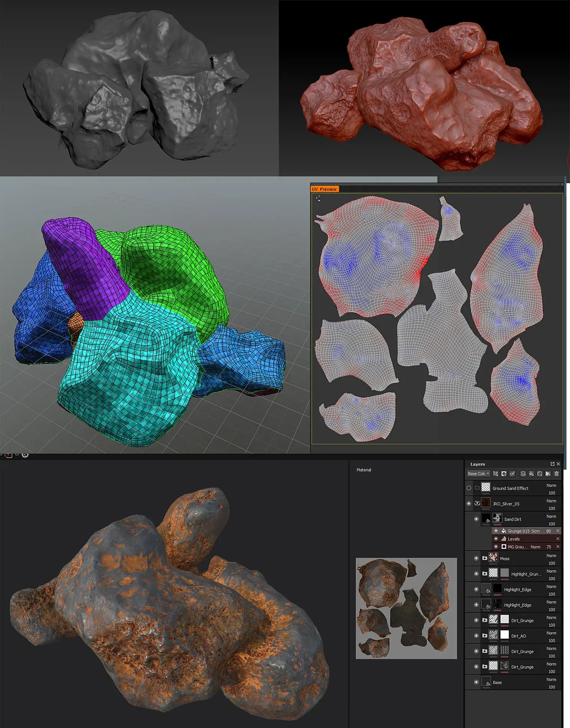Click the MG Grou... generator mask icon
570x728 pixels.
click(504, 547)
